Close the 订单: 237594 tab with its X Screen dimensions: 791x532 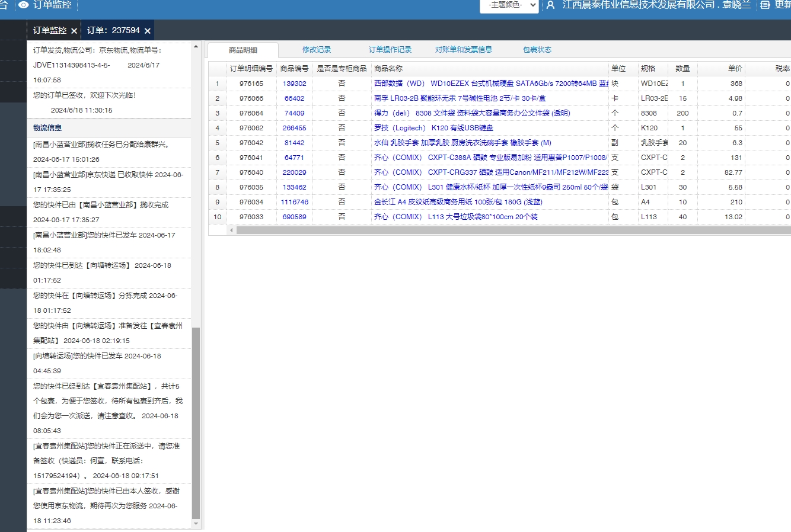tap(148, 31)
